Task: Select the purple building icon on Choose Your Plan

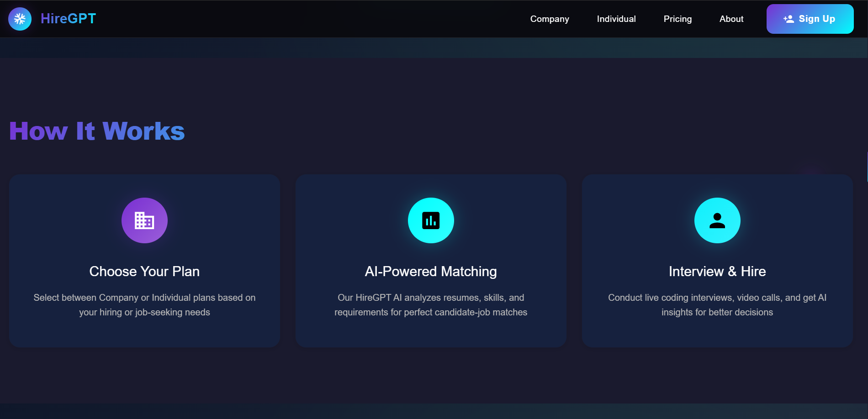Action: click(x=144, y=220)
